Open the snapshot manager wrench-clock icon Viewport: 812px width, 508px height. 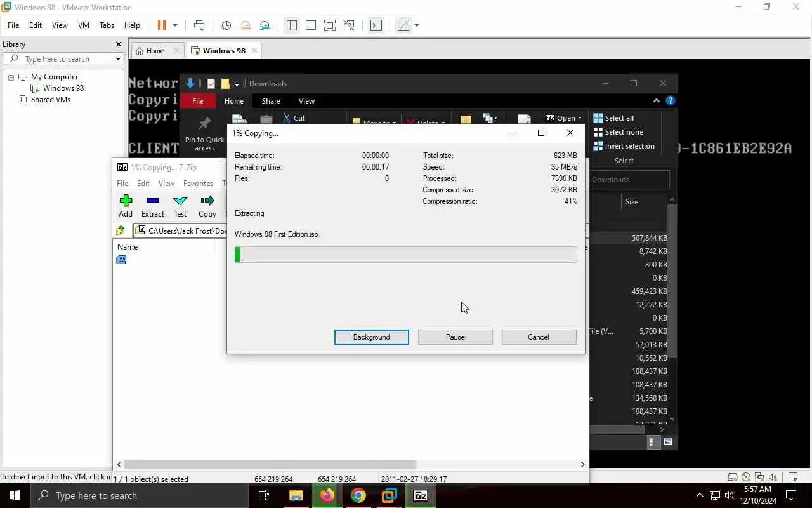(265, 25)
